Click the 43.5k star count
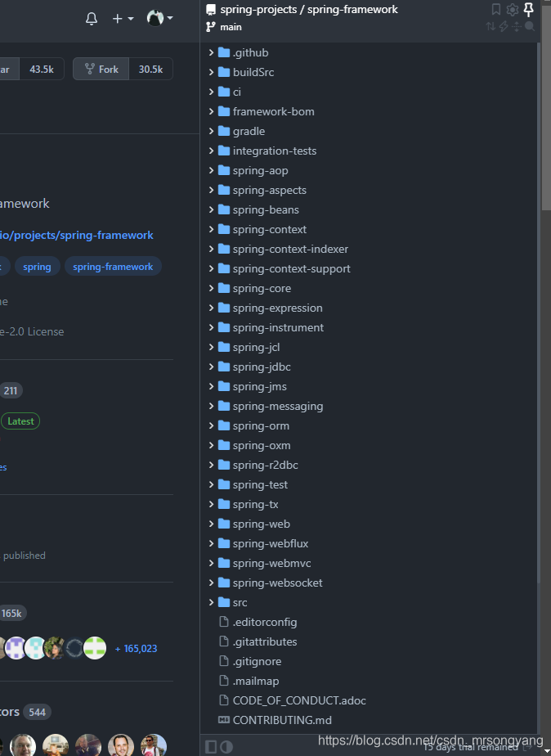Viewport: 551px width, 756px height. coord(42,69)
